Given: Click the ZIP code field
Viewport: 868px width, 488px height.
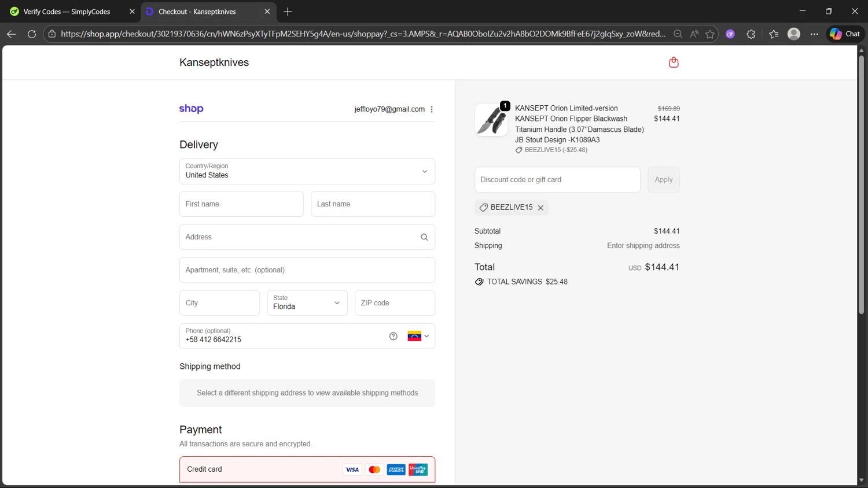Looking at the screenshot, I should coord(395,303).
